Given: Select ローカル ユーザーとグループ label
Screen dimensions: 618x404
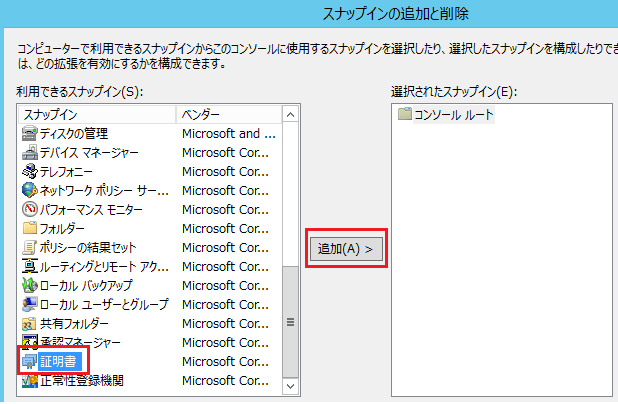Looking at the screenshot, I should [x=104, y=304].
